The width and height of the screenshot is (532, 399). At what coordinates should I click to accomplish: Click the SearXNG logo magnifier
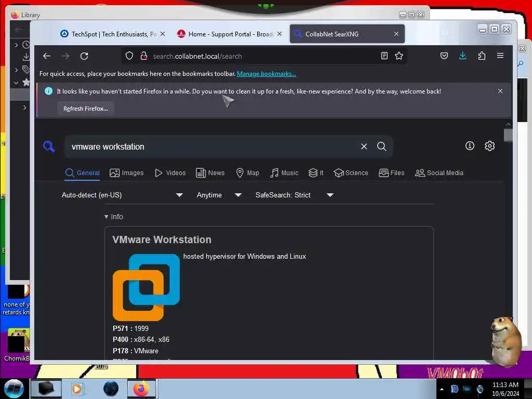pyautogui.click(x=49, y=147)
